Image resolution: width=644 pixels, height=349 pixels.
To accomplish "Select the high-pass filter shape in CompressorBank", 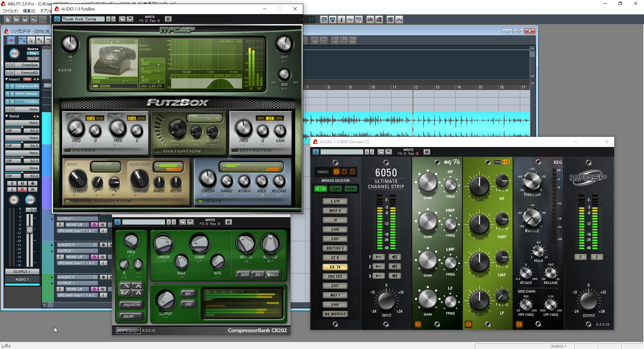I will coord(126,293).
